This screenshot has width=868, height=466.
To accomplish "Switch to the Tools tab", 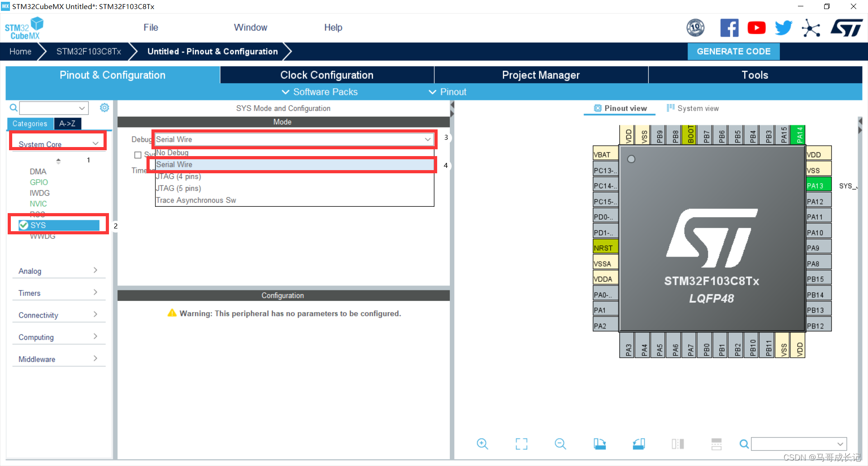I will [755, 75].
